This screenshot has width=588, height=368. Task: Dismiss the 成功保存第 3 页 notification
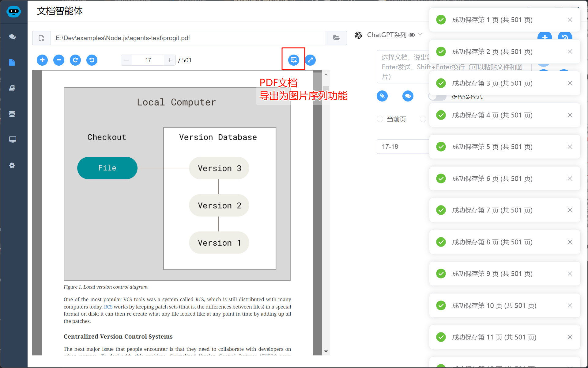pyautogui.click(x=570, y=83)
